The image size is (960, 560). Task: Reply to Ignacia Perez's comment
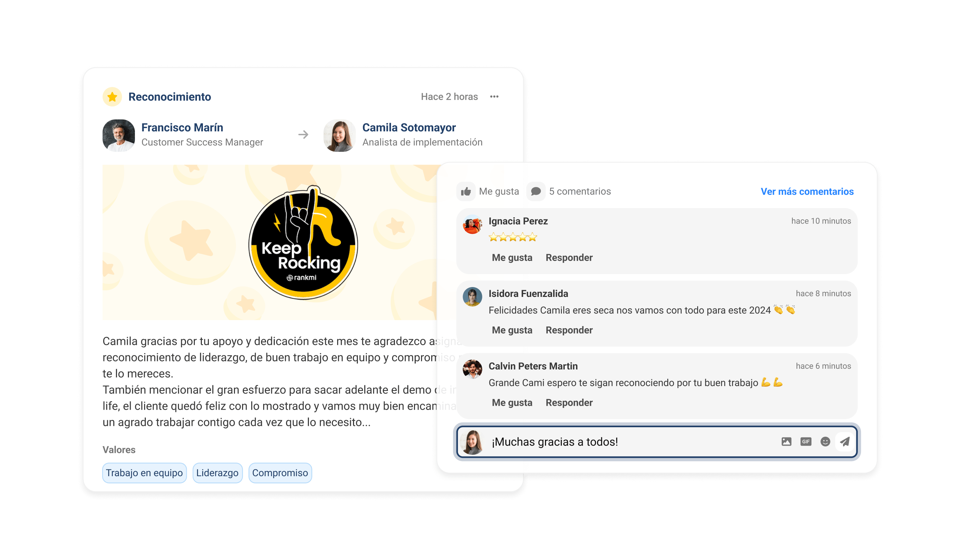[569, 257]
